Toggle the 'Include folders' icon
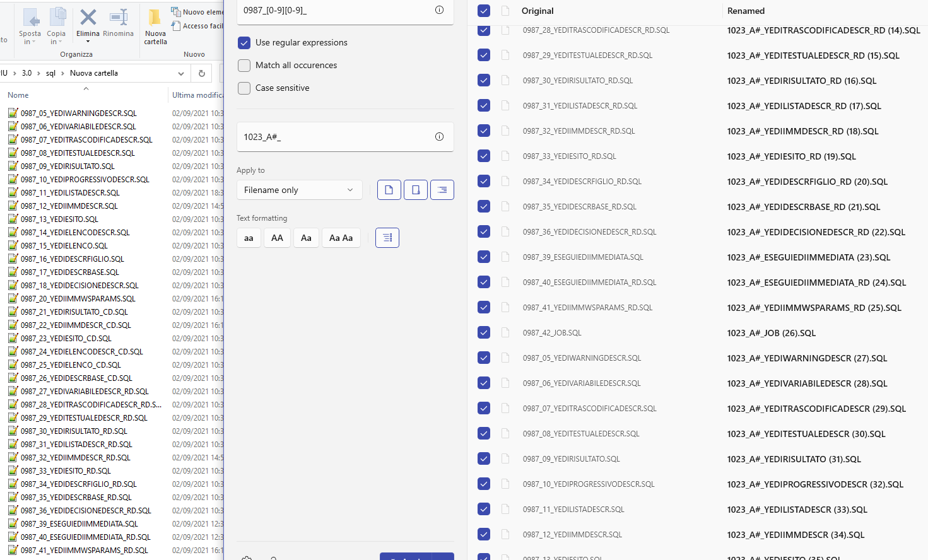Screen dimensions: 928x560 coord(415,189)
